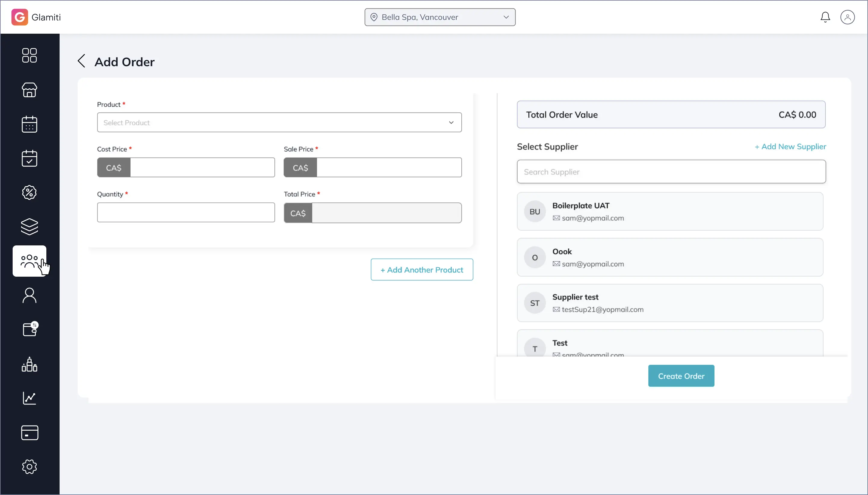Open the user profile avatar icon
Viewport: 868px width, 495px height.
click(847, 17)
